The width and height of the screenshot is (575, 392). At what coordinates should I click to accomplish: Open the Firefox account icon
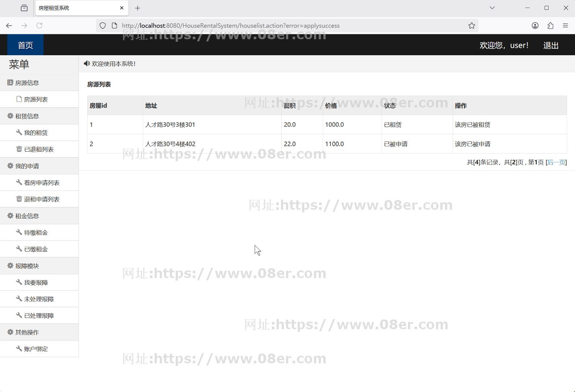coord(535,25)
